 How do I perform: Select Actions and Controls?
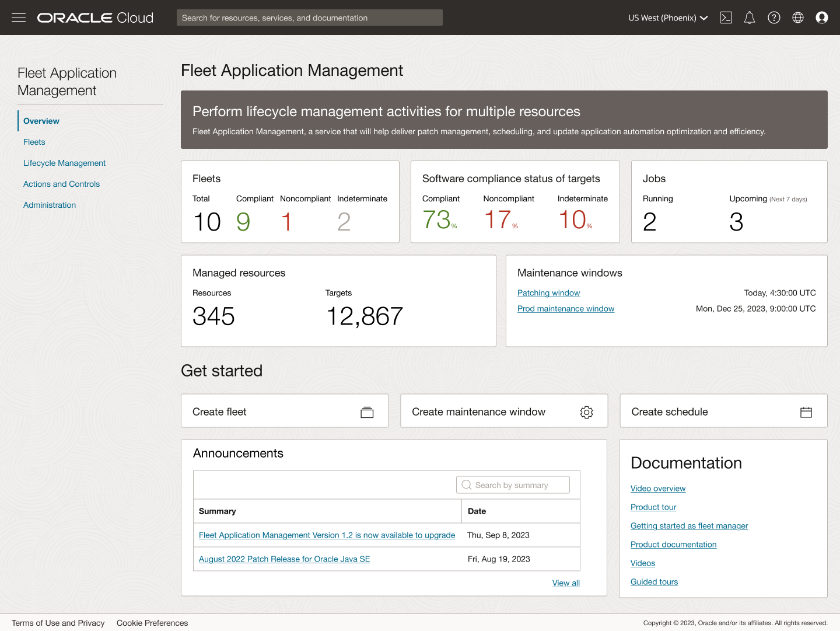pyautogui.click(x=61, y=184)
